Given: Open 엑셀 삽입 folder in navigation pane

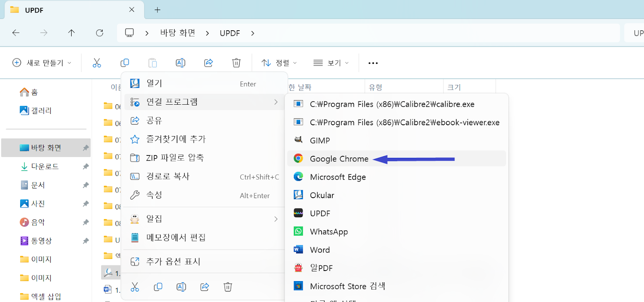Looking at the screenshot, I should click(40, 296).
